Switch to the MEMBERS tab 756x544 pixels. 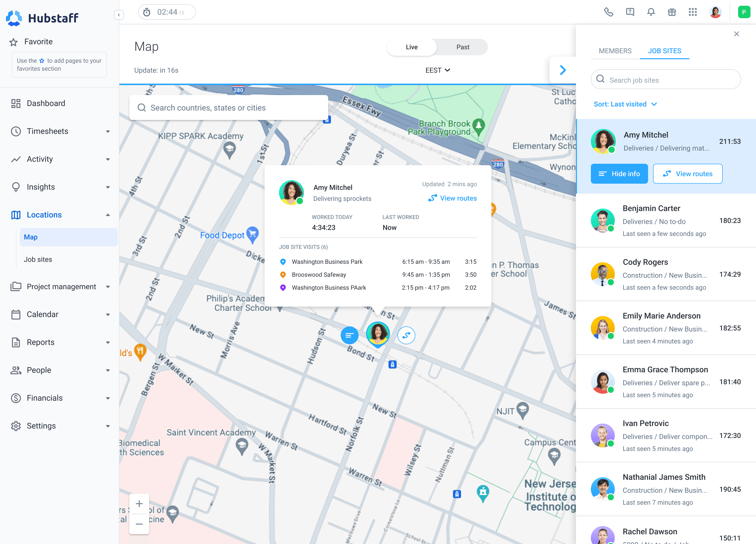[615, 51]
